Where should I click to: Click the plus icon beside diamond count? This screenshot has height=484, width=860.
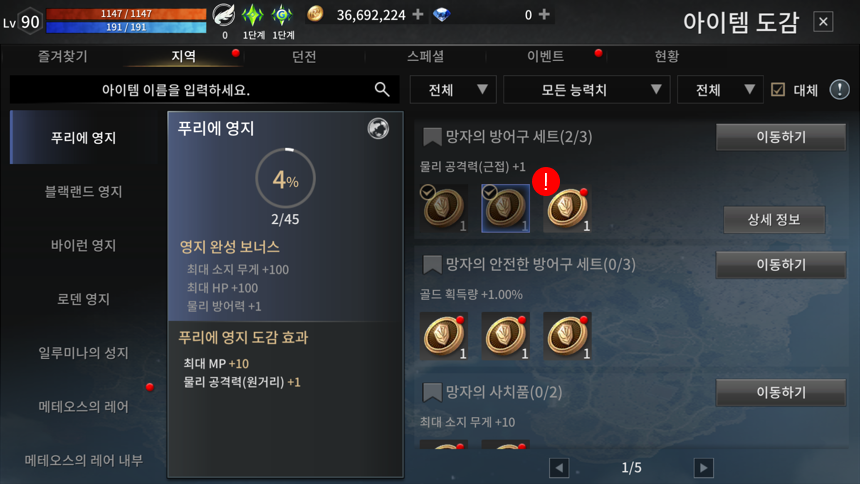544,14
